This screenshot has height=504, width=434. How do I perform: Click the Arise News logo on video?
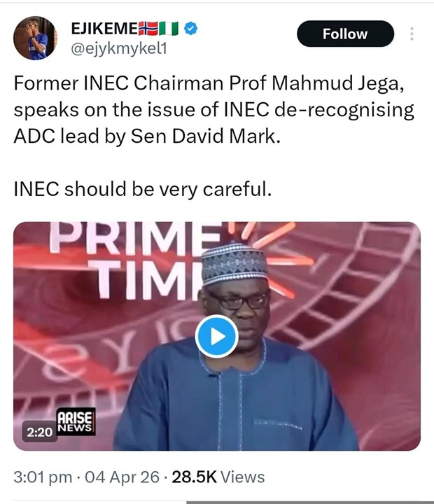[76, 423]
